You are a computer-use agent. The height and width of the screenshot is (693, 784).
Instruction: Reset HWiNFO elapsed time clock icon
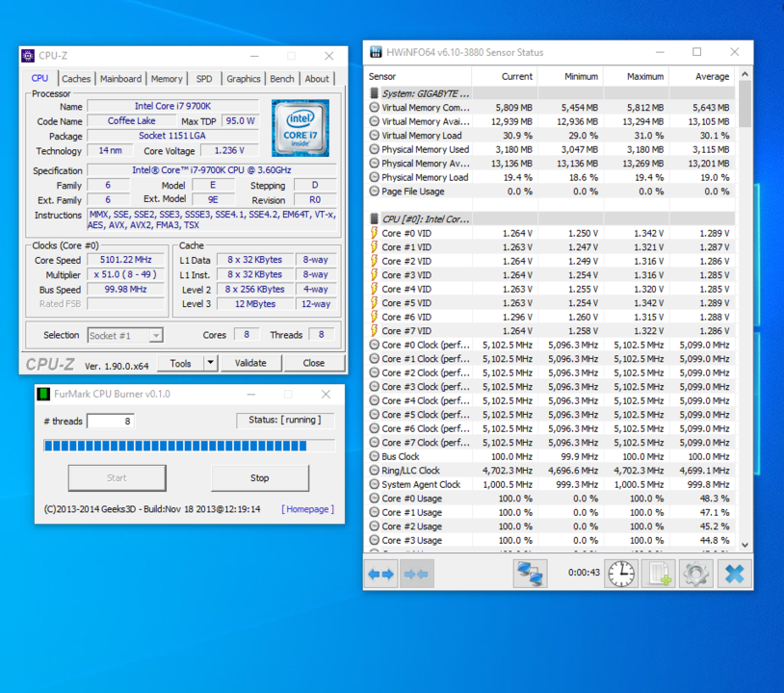pyautogui.click(x=621, y=574)
